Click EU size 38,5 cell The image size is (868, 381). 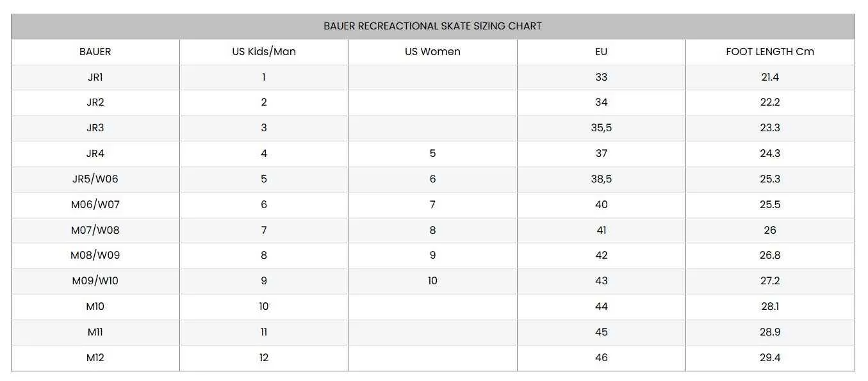(601, 179)
